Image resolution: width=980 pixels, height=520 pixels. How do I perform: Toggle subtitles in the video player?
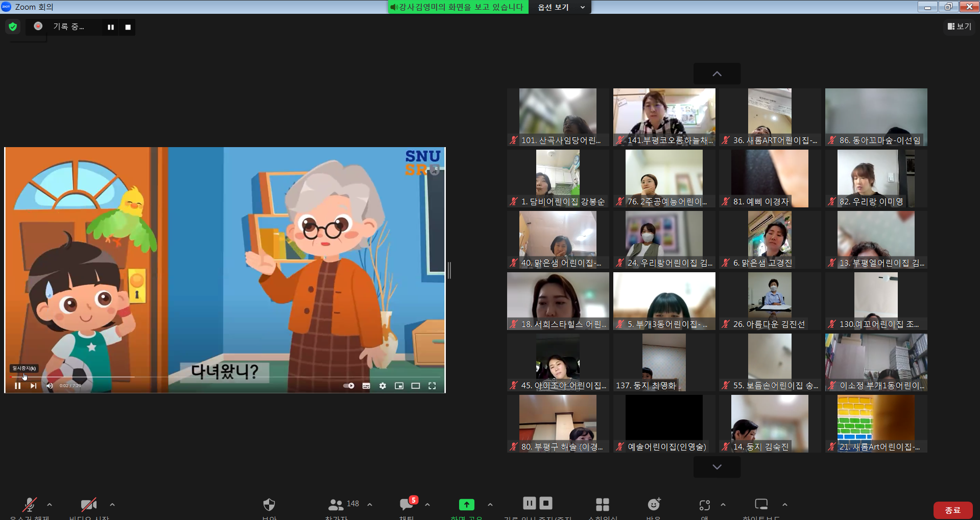pos(366,386)
